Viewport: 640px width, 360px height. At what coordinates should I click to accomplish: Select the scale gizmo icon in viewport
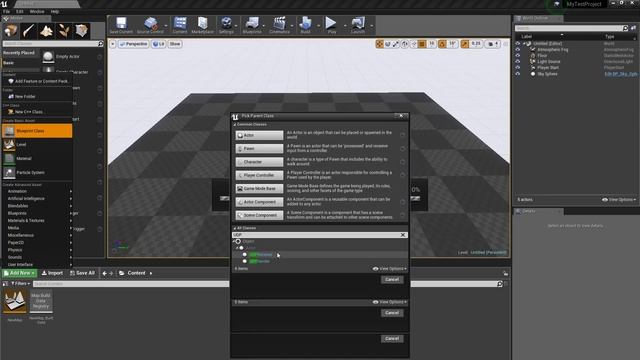pyautogui.click(x=396, y=44)
